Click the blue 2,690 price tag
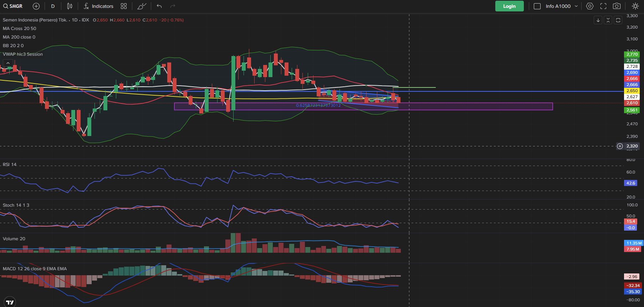The image size is (644, 307). click(x=632, y=72)
